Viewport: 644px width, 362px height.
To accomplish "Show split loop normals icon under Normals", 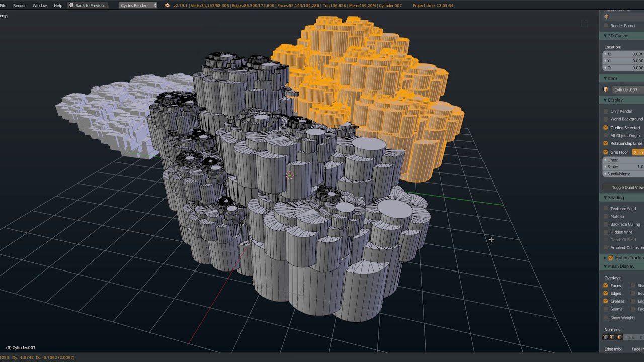I will pyautogui.click(x=612, y=337).
